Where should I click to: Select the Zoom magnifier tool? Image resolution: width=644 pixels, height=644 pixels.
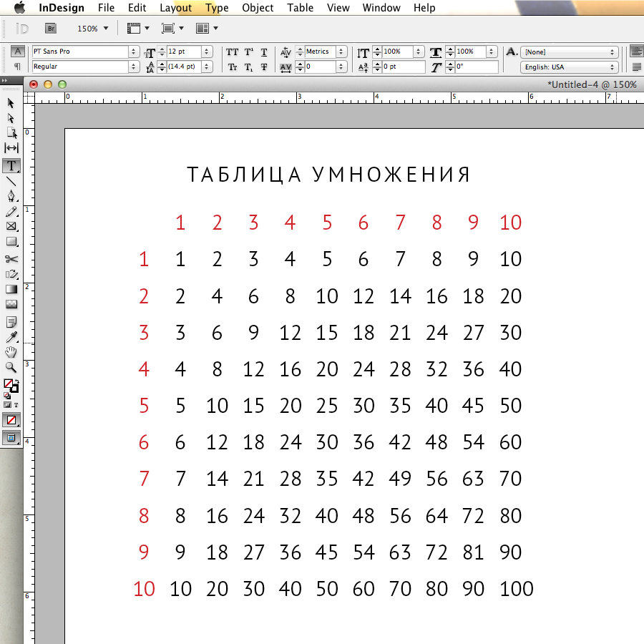(11, 367)
